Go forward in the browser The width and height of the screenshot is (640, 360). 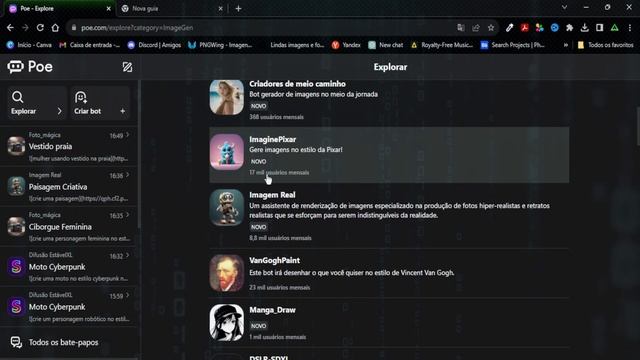pos(25,28)
